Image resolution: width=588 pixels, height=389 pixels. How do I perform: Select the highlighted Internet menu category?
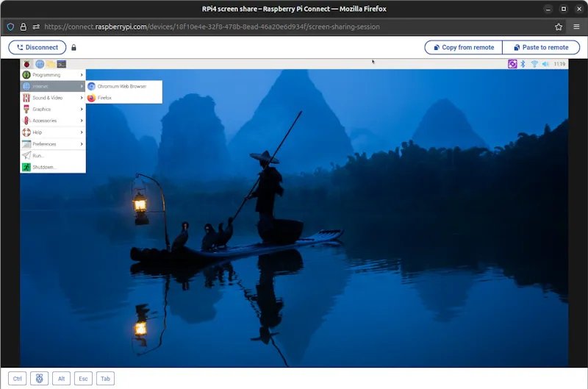[x=53, y=86]
